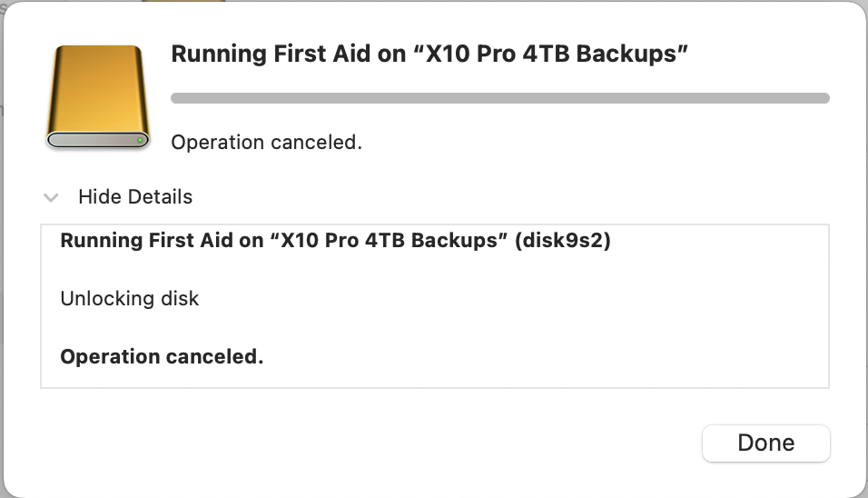Click the bold "Operation canceled." log entry
This screenshot has width=868, height=498.
point(162,356)
